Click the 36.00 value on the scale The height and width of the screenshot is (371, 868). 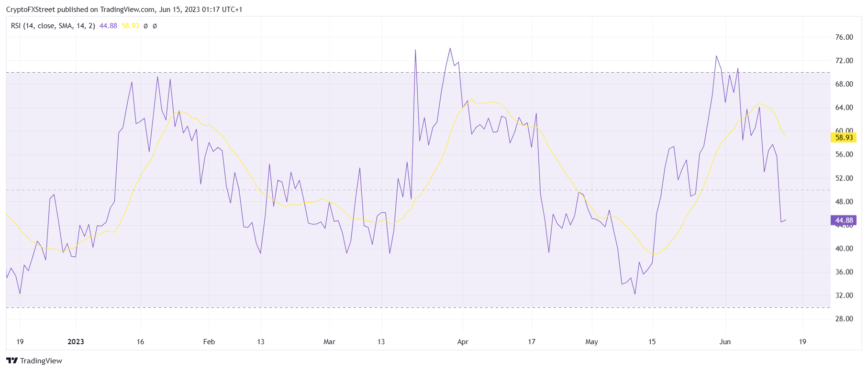point(844,272)
